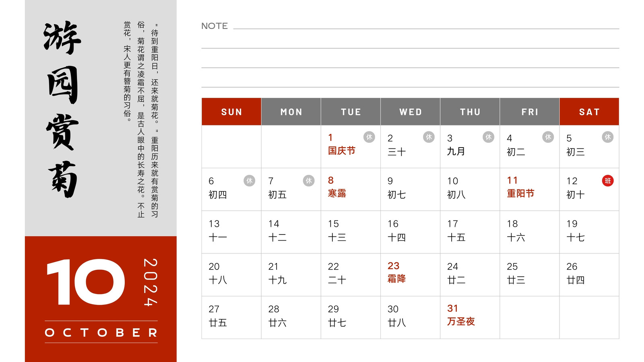644x362 pixels.
Task: Click the 游园赏菊 calligraphy title
Action: click(x=62, y=109)
